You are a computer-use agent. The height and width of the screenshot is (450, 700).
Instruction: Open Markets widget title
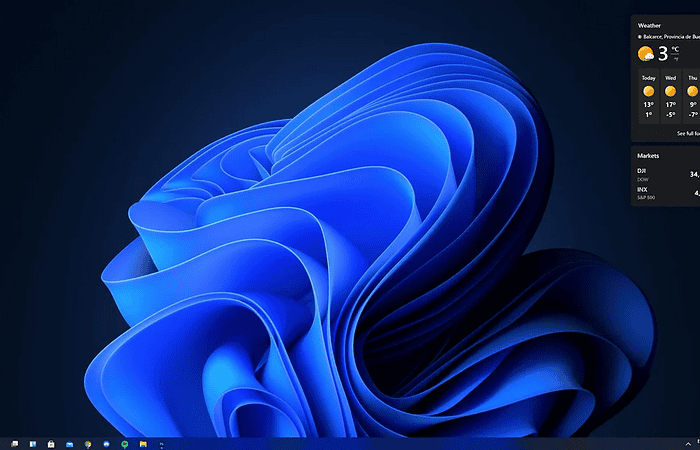648,156
